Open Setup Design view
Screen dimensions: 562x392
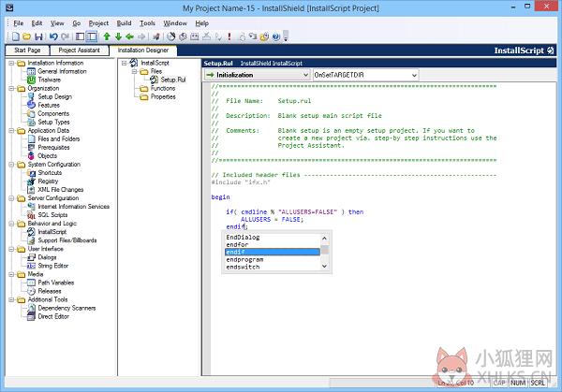point(55,96)
